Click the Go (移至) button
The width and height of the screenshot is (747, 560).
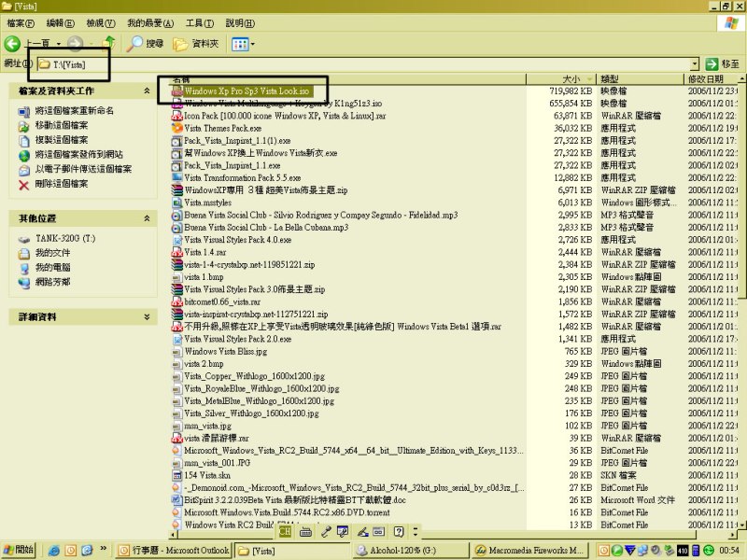[723, 63]
